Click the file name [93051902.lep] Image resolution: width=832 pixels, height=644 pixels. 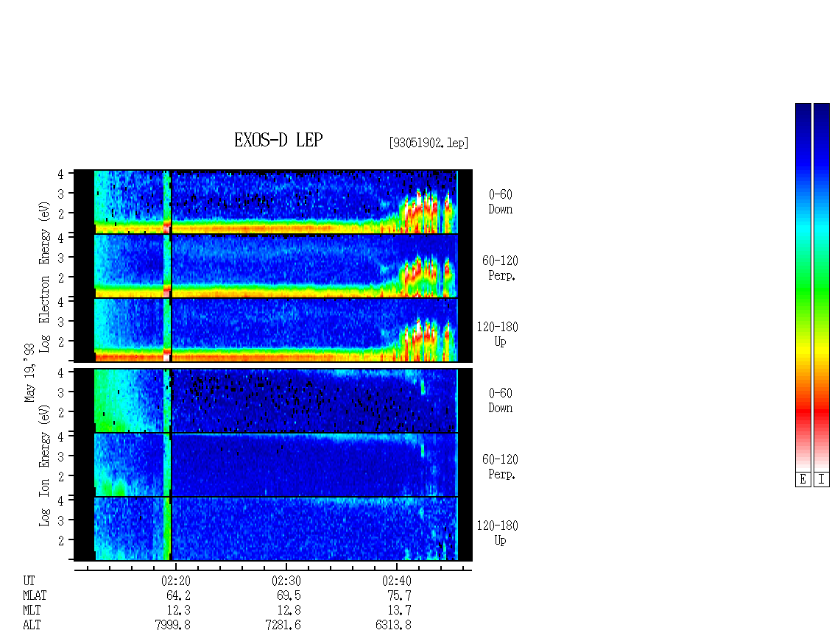tap(429, 143)
